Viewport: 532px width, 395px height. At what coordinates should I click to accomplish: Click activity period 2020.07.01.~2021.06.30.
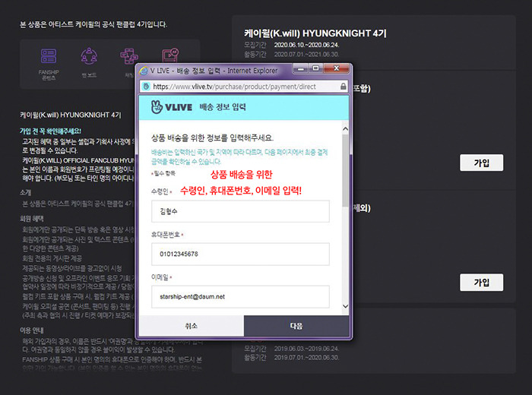pyautogui.click(x=307, y=54)
